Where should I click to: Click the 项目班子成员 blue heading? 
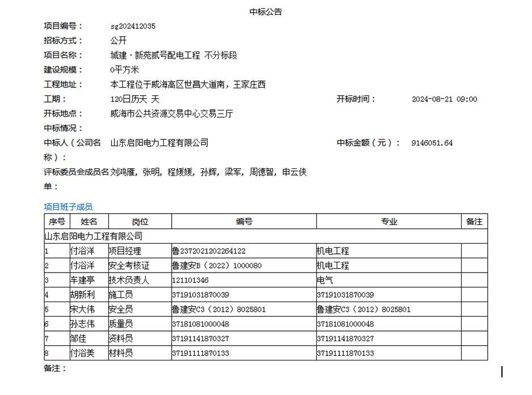[x=68, y=207]
